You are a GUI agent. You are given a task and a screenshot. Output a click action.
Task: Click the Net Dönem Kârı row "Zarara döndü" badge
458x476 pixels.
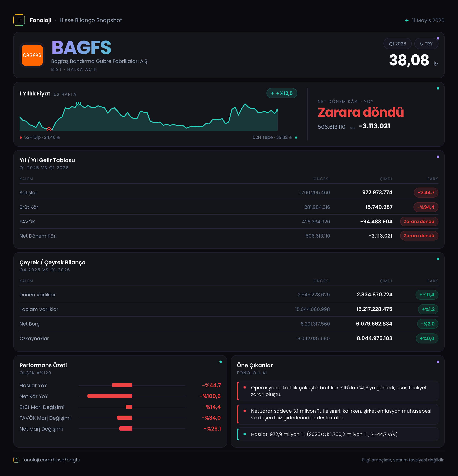(419, 235)
